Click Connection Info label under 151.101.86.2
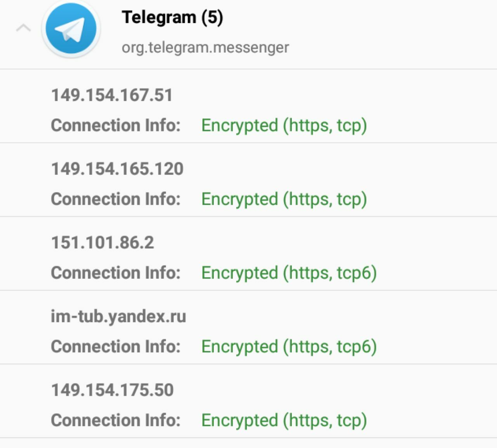This screenshot has width=497, height=448. 116,273
